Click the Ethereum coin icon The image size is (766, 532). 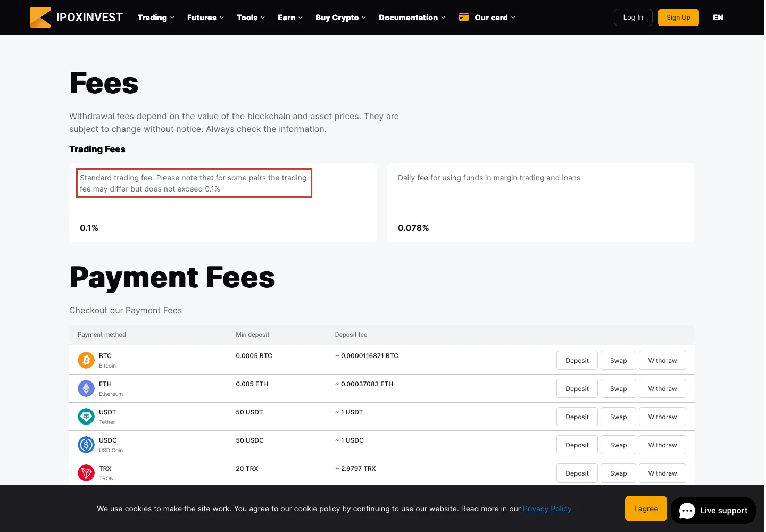point(86,388)
